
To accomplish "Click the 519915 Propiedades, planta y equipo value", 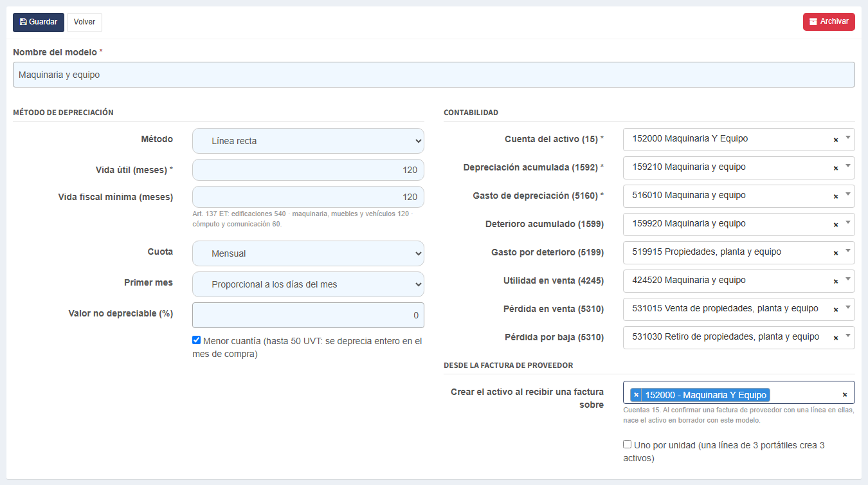I will [707, 252].
